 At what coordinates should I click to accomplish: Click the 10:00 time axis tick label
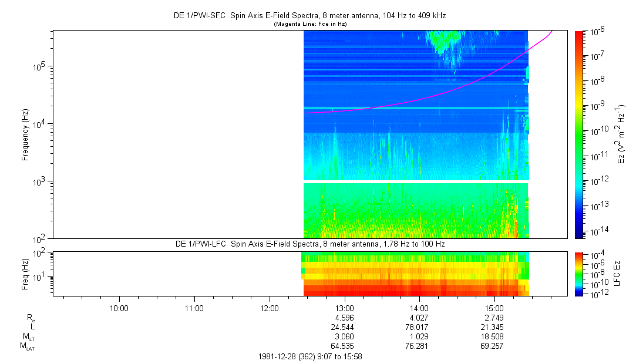pyautogui.click(x=119, y=308)
